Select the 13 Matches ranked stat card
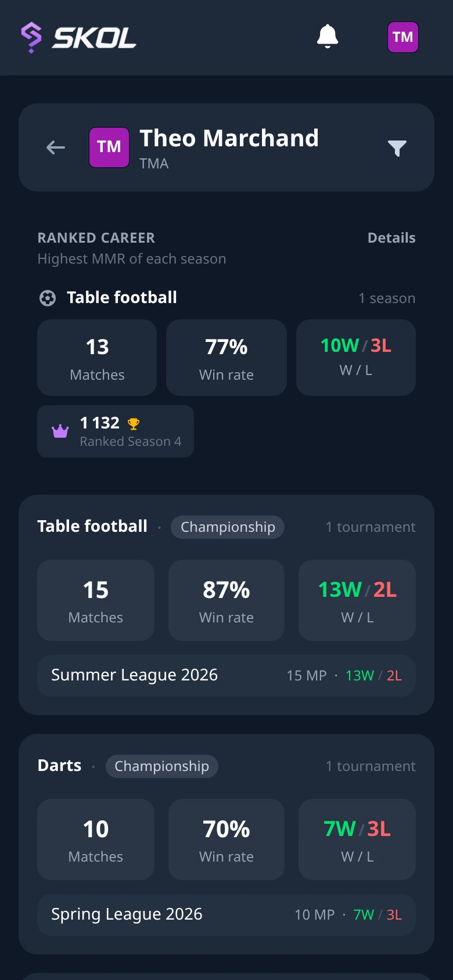Viewport: 453px width, 980px height. point(97,358)
